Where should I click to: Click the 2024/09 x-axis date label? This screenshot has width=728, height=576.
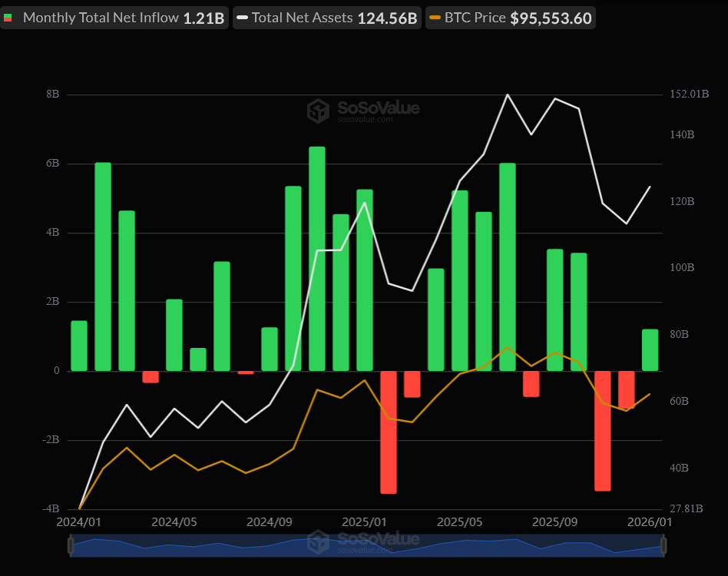270,521
